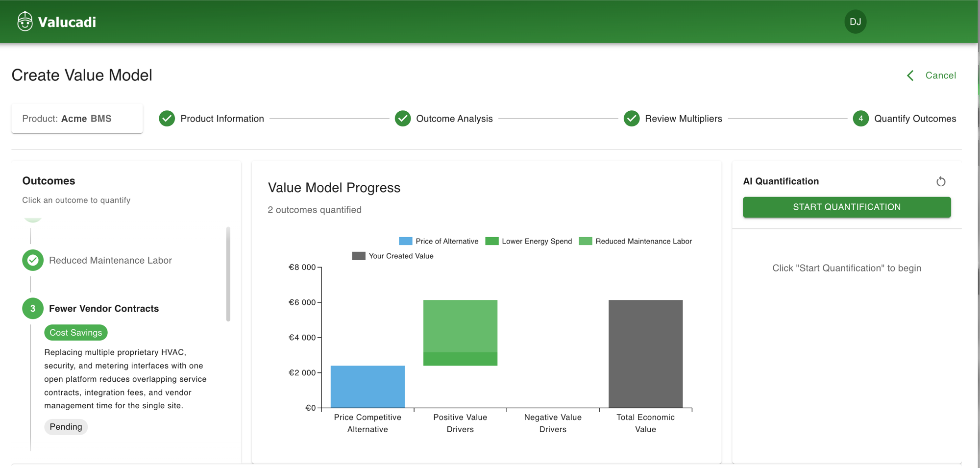Click the "AI Quantification" panel heading
Viewport: 980px width, 468px height.
(781, 181)
